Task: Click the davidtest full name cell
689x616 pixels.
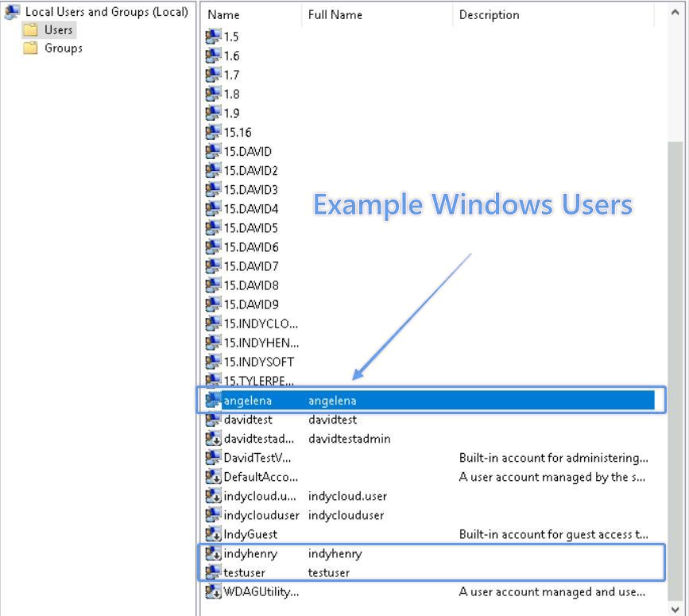Action: 333,420
